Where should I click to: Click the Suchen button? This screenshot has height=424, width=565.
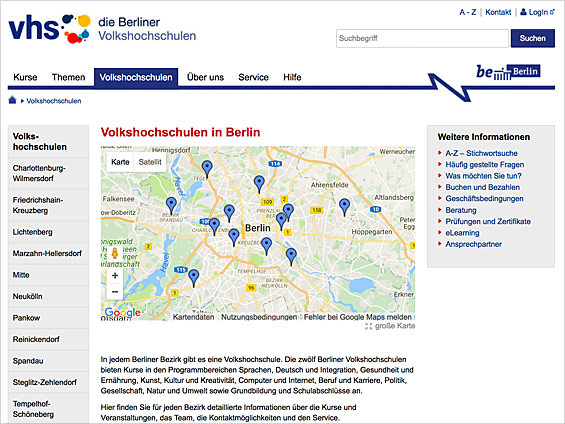coord(533,38)
